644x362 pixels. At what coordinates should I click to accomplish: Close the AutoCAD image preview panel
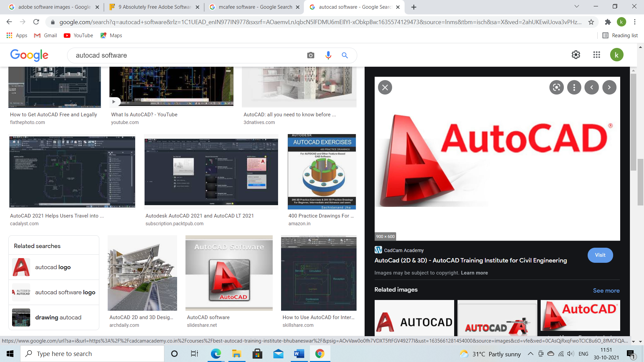(x=385, y=87)
